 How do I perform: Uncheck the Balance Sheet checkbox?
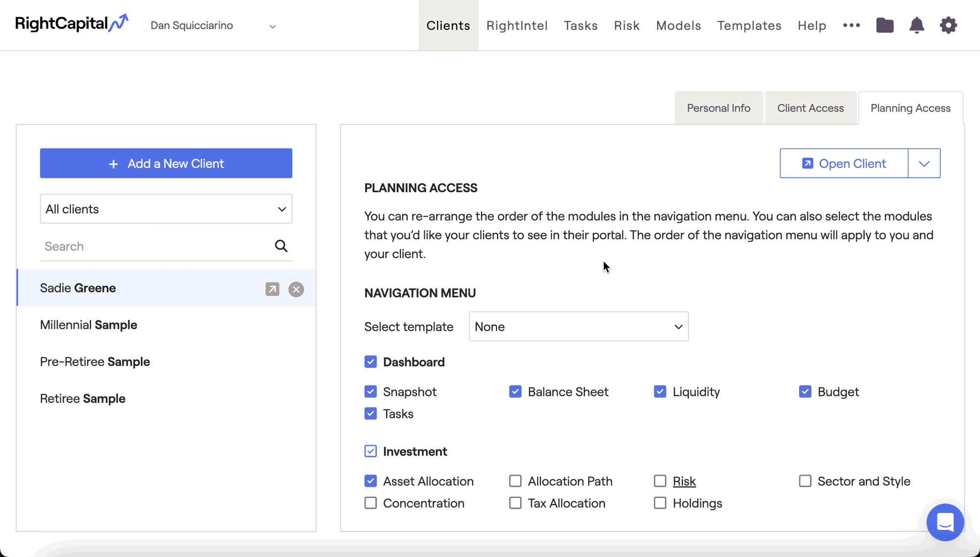[515, 391]
